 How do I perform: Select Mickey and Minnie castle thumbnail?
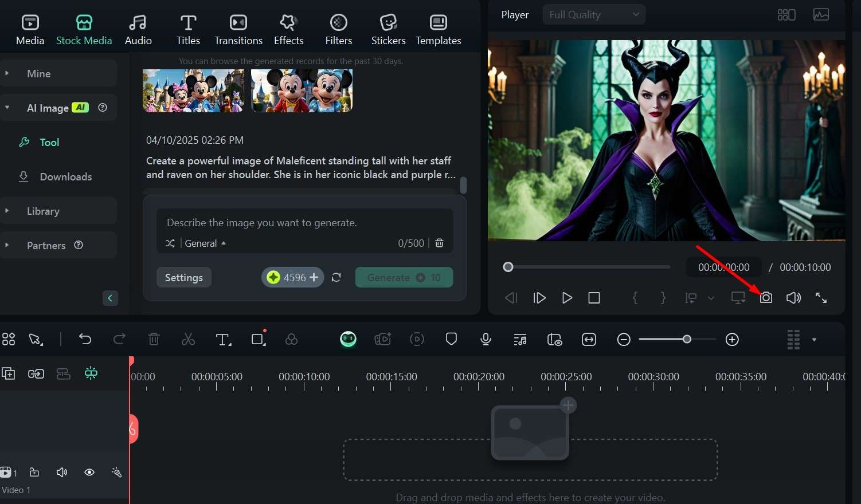[193, 90]
